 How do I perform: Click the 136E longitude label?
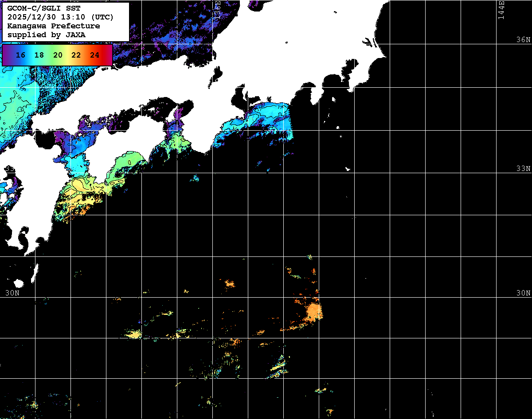(x=218, y=10)
